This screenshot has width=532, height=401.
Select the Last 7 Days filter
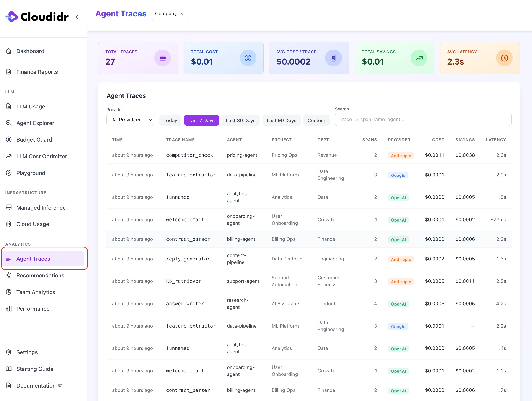pos(202,120)
